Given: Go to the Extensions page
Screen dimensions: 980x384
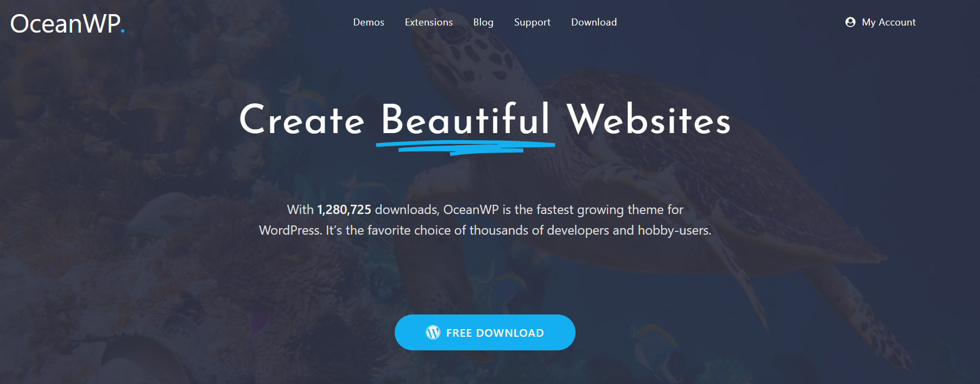Looking at the screenshot, I should coord(429,22).
